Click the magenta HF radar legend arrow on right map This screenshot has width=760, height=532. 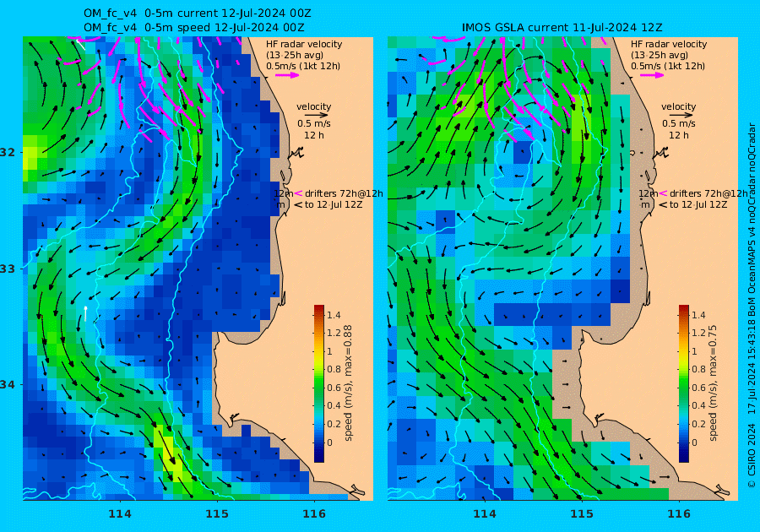652,75
